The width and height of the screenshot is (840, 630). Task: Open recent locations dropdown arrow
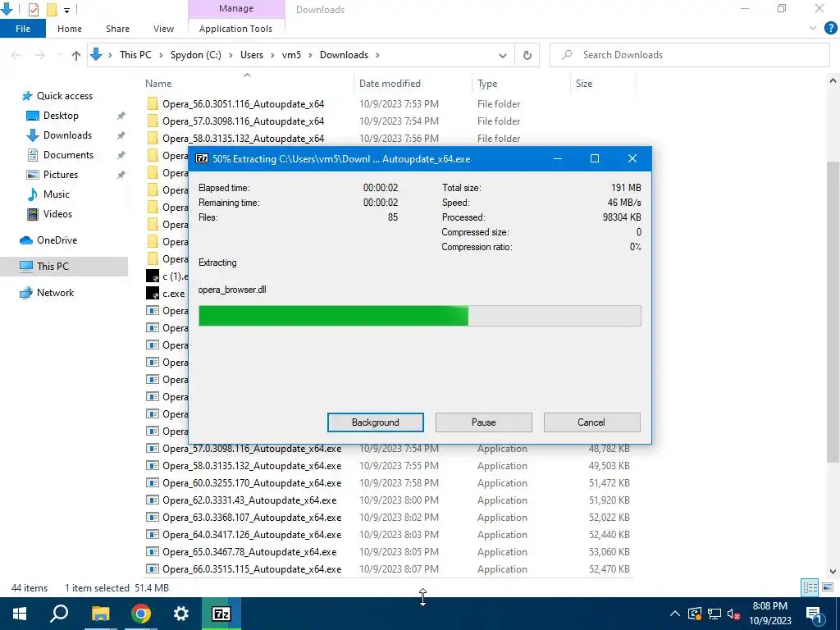[58, 55]
